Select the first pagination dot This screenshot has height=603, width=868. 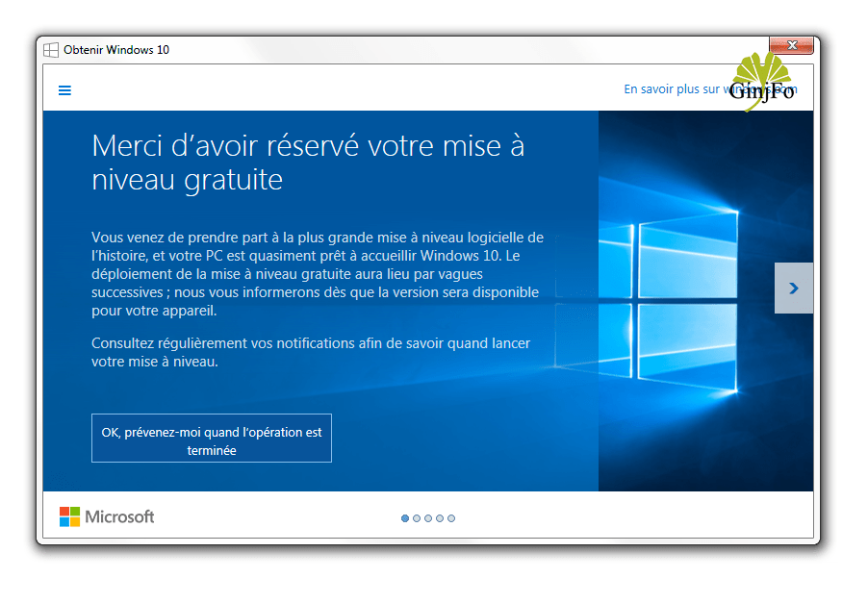point(405,518)
